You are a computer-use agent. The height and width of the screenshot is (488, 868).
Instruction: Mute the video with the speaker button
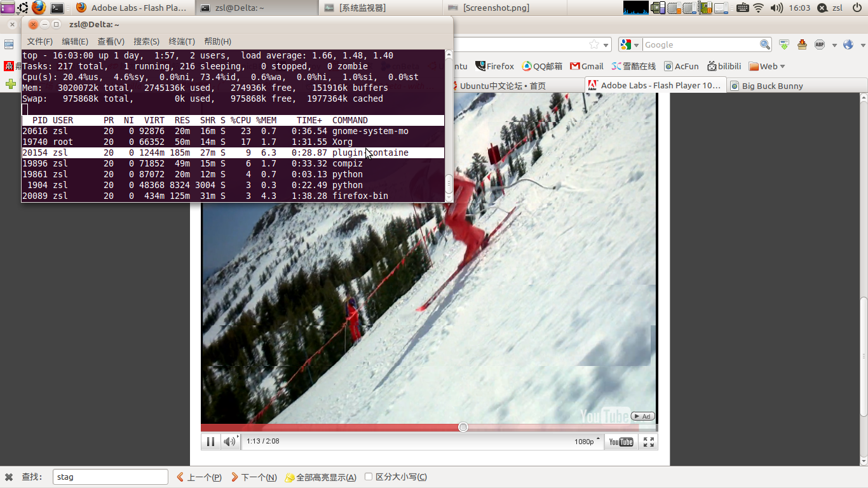pos(229,442)
